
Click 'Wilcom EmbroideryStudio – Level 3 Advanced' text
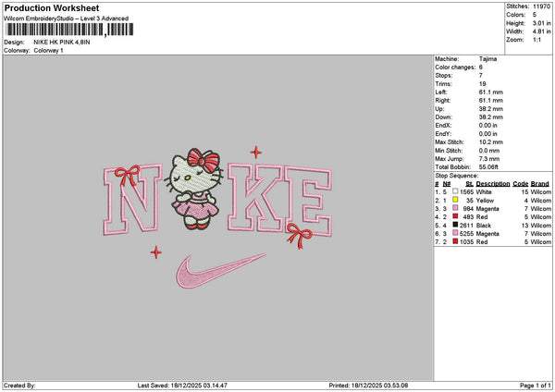pyautogui.click(x=66, y=18)
